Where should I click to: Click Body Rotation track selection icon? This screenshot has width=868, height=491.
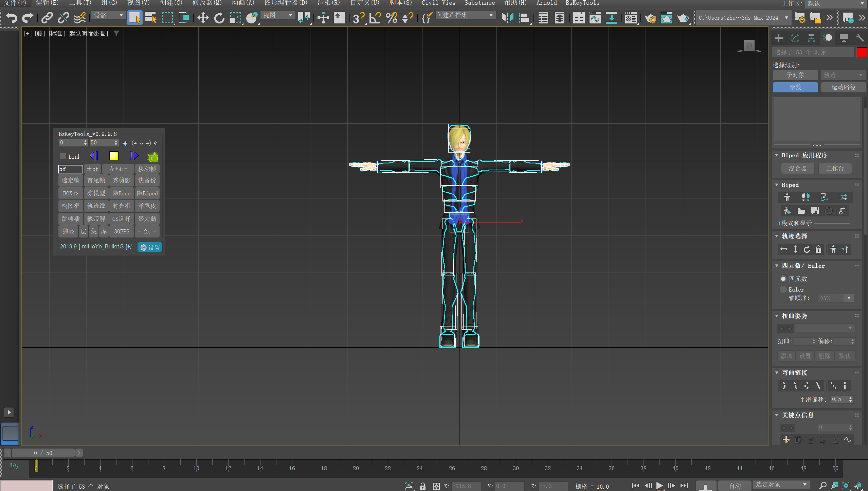[807, 249]
